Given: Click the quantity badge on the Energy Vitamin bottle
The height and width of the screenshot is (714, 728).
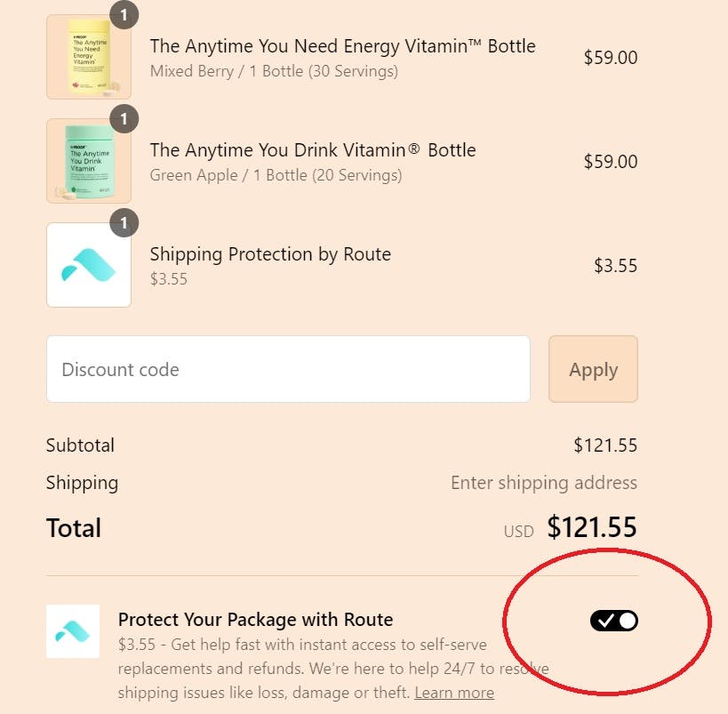Looking at the screenshot, I should point(124,14).
